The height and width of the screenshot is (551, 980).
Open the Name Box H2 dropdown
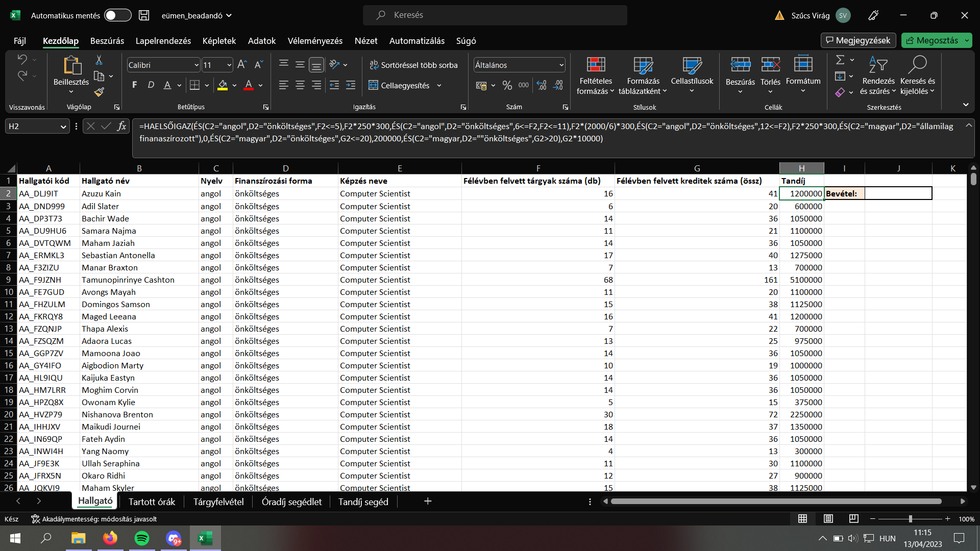(63, 127)
